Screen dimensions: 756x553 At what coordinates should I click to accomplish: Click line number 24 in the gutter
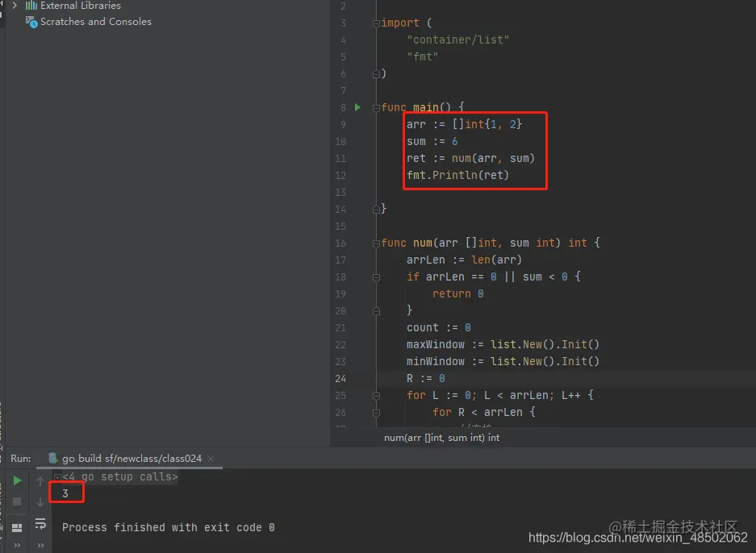[340, 379]
